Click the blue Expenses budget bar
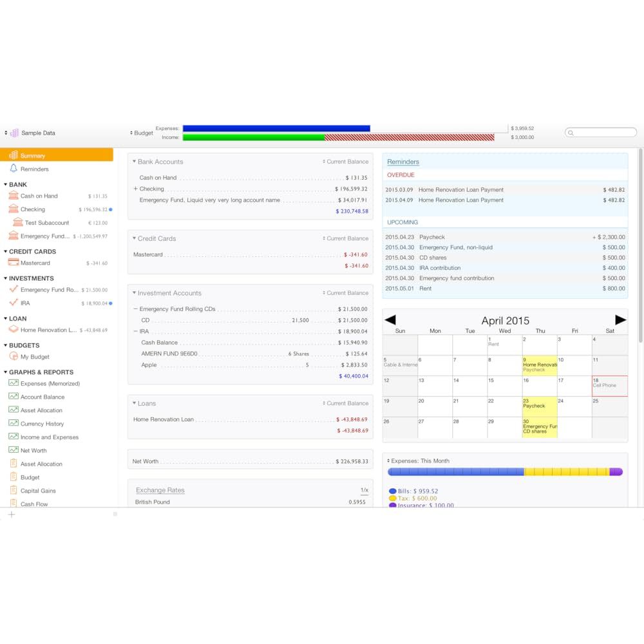644x644 pixels. (276, 129)
